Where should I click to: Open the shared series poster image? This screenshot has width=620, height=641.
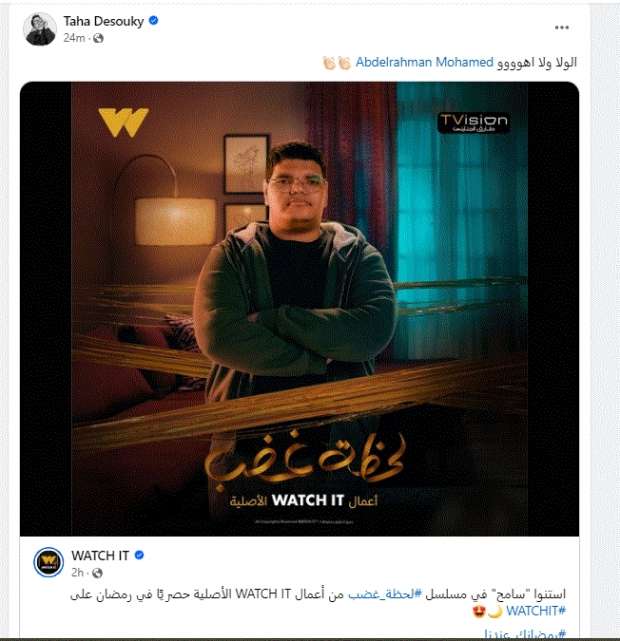pyautogui.click(x=299, y=309)
